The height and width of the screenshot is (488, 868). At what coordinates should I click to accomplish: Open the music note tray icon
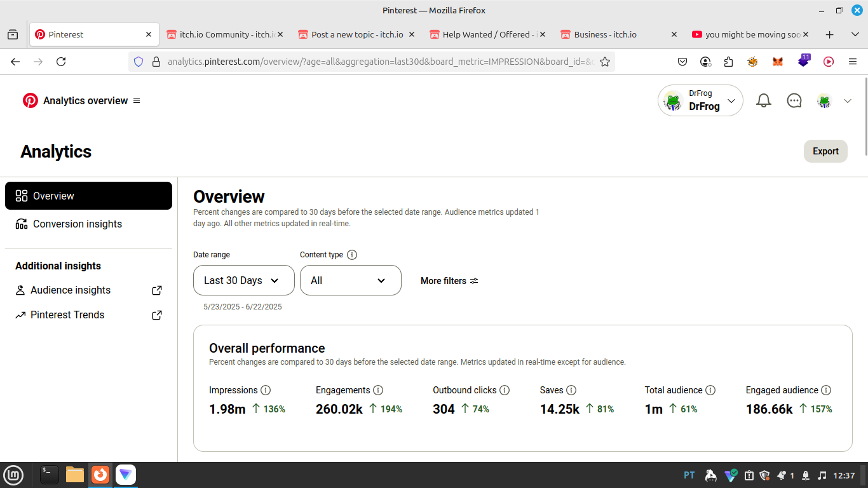click(x=822, y=475)
